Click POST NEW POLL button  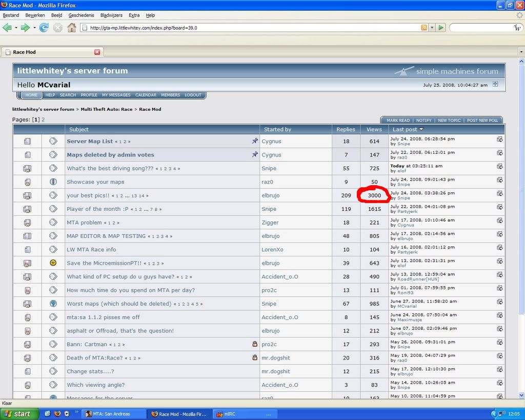click(x=482, y=120)
